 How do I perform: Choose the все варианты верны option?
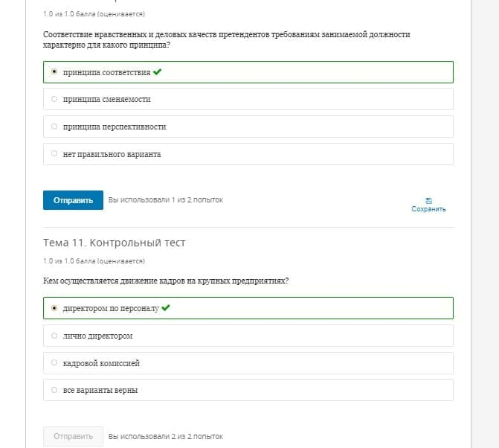coord(248,390)
